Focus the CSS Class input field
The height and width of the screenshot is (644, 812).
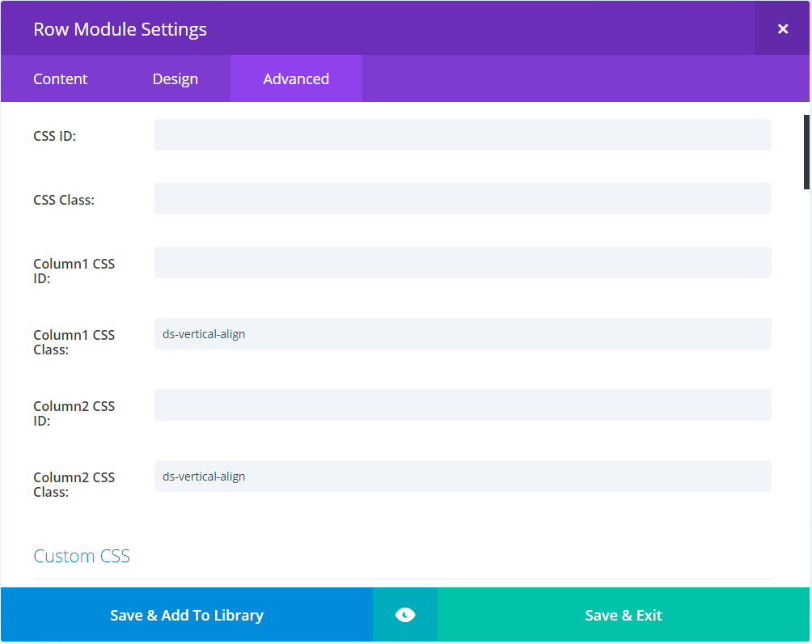tap(463, 198)
